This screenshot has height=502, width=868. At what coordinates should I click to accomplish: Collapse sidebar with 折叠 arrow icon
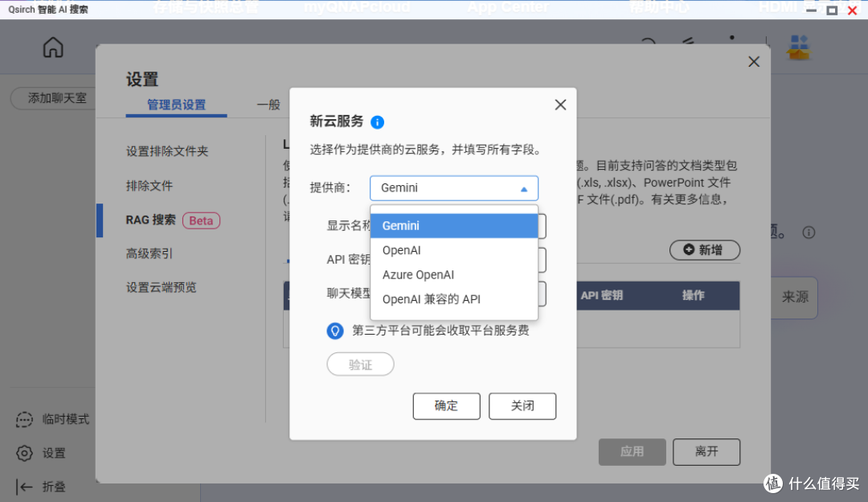(24, 487)
